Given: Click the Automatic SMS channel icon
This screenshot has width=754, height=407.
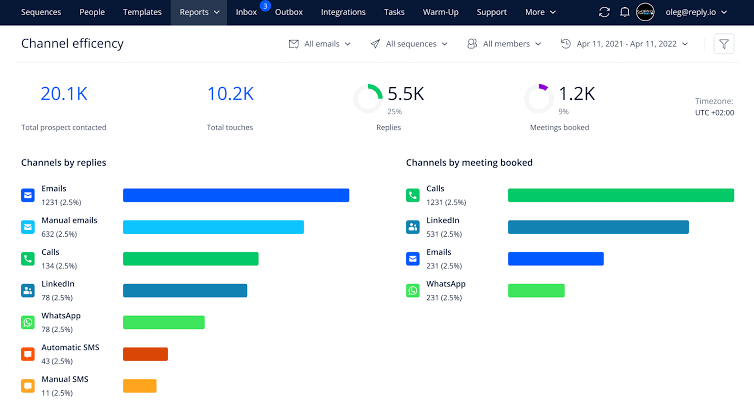Looking at the screenshot, I should tap(28, 354).
